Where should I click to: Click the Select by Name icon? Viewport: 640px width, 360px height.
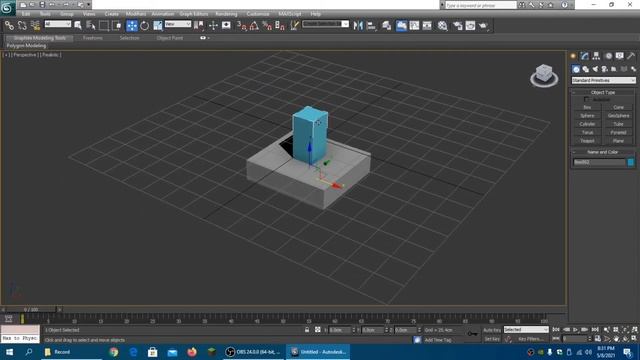(91, 26)
